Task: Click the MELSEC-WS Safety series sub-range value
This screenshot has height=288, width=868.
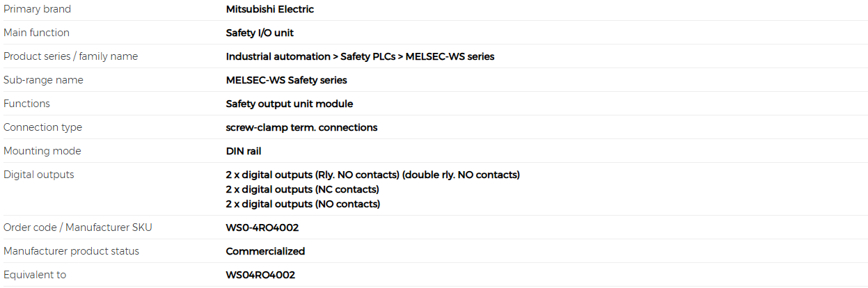Action: point(287,80)
